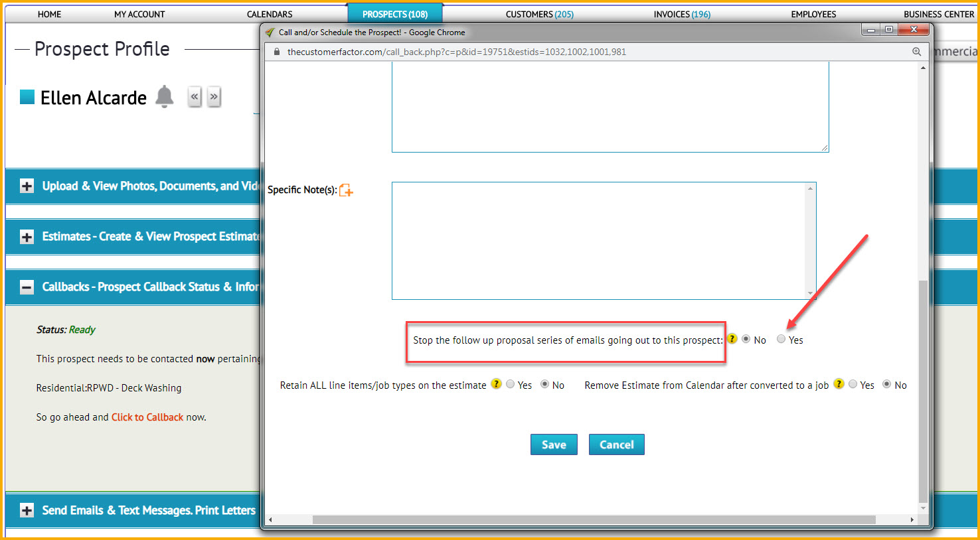
Task: Select No for stopping follow-up proposal emails
Action: click(x=746, y=339)
